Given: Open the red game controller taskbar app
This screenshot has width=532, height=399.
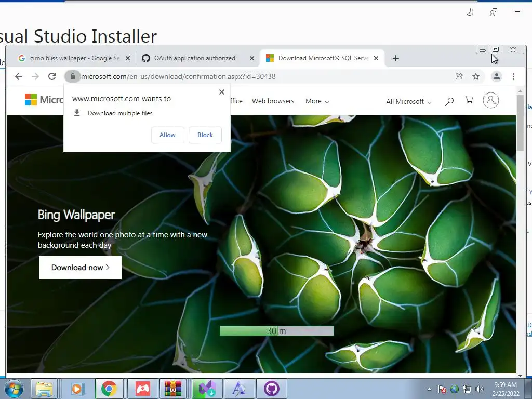Looking at the screenshot, I should tap(143, 389).
